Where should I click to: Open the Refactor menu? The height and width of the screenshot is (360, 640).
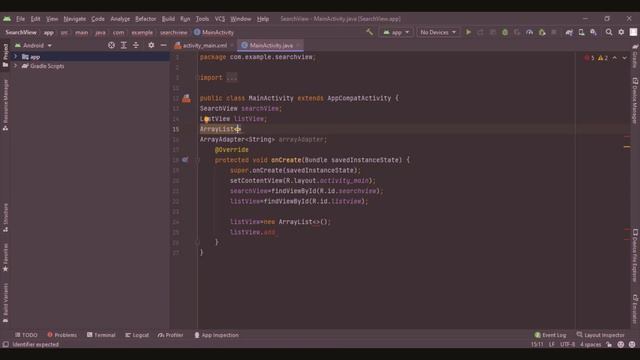point(146,19)
